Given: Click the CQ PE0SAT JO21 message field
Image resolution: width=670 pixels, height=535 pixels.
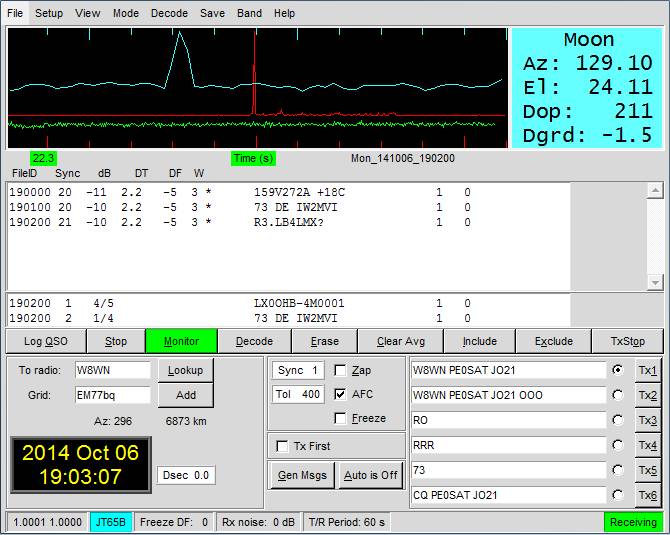Looking at the screenshot, I should coord(508,495).
